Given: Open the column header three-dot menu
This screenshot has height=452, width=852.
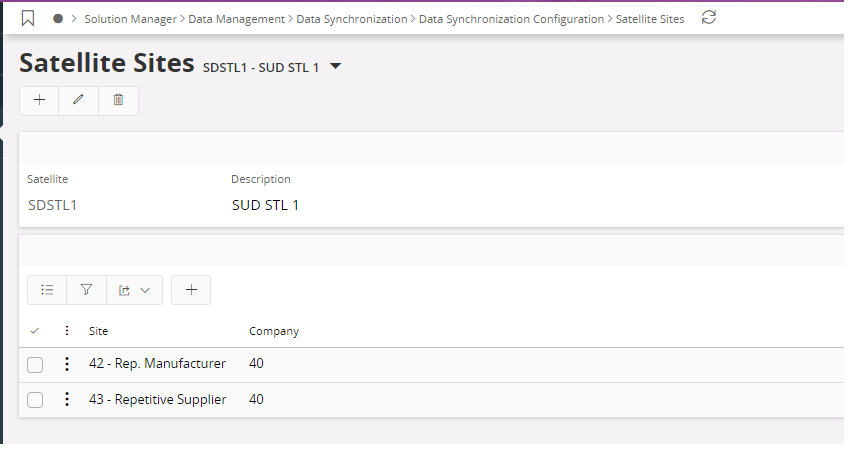Looking at the screenshot, I should click(x=67, y=331).
